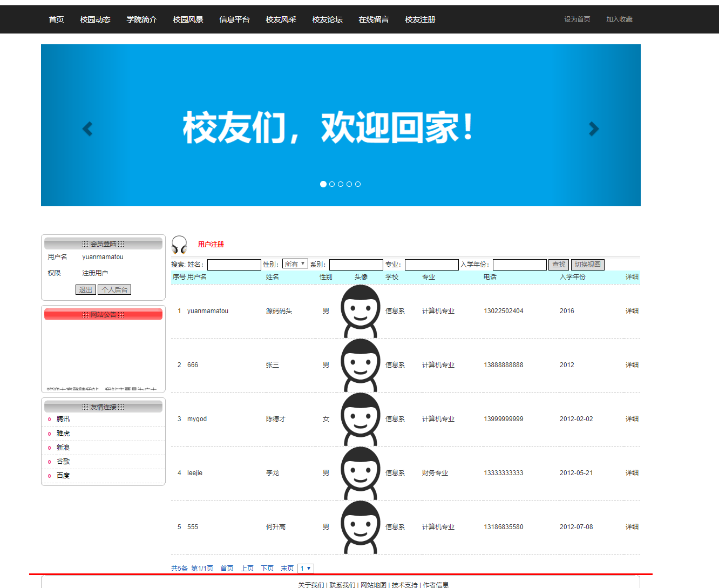Viewport: 719px width, 588px height.
Task: Click the 退出 logout button
Action: tap(85, 289)
